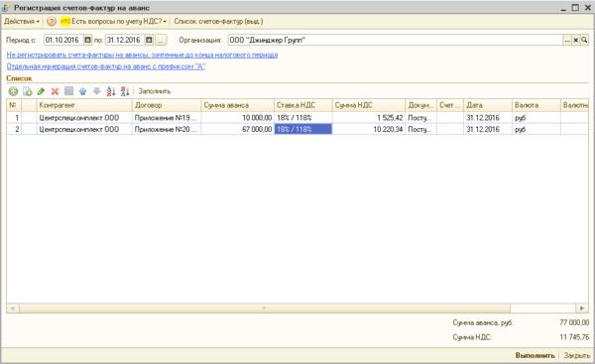Move row up with blue arrow icon
This screenshot has height=364, width=595.
pyautogui.click(x=82, y=91)
